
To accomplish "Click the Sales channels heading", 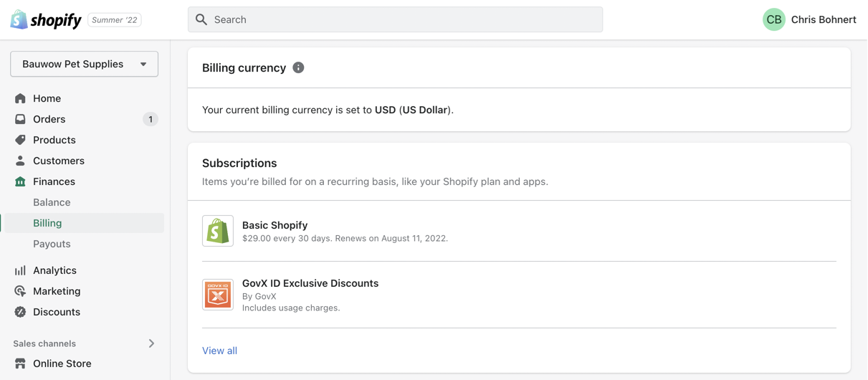I will click(44, 343).
